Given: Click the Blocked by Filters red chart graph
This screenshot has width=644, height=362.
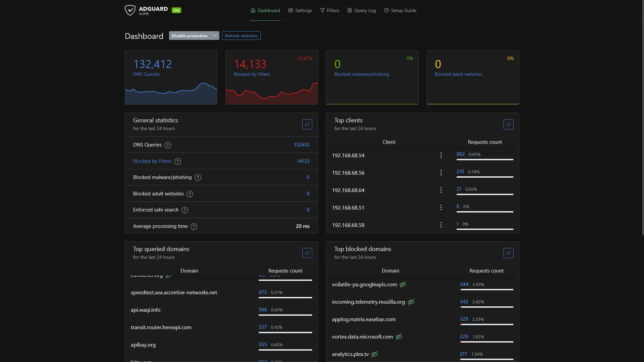Looking at the screenshot, I should click(x=272, y=94).
